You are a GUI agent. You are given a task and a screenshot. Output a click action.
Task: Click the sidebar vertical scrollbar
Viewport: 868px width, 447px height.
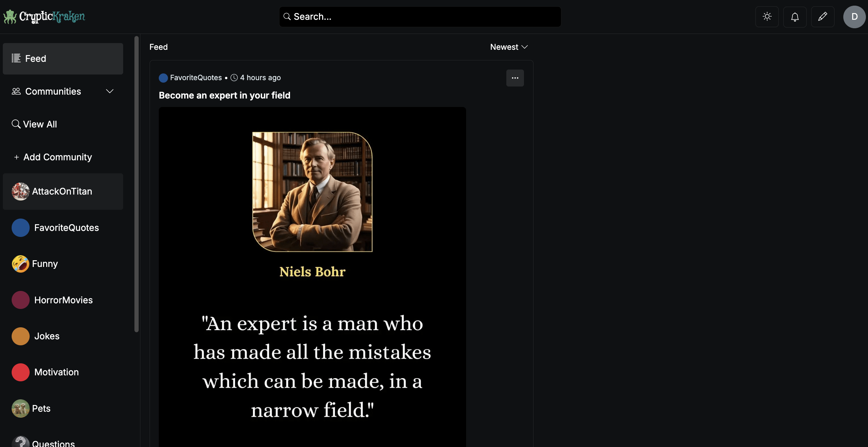137,184
